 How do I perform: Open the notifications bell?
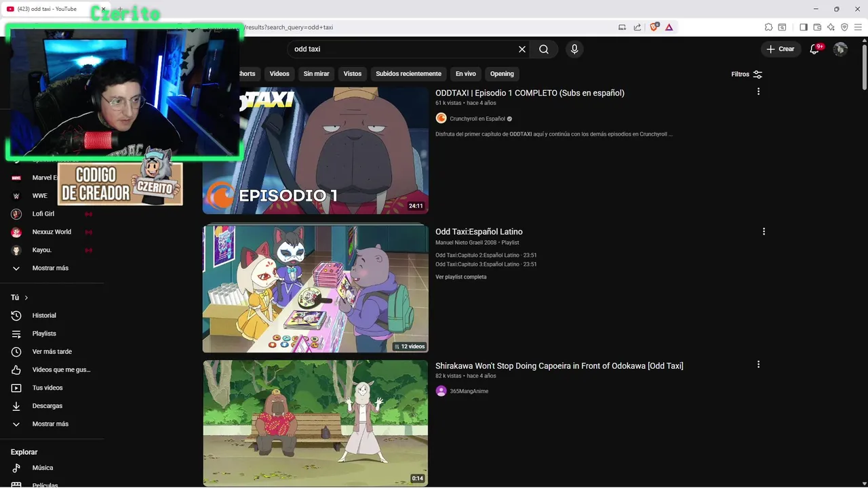pos(816,49)
